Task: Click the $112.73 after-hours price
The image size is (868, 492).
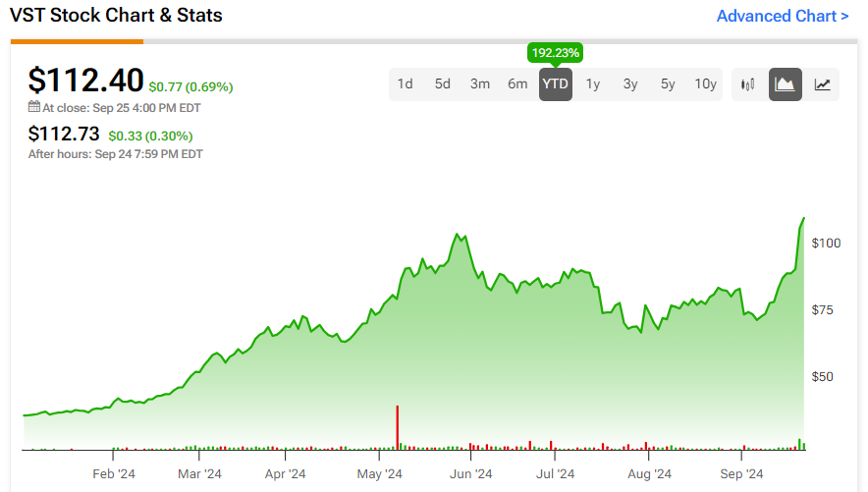Action: coord(64,134)
